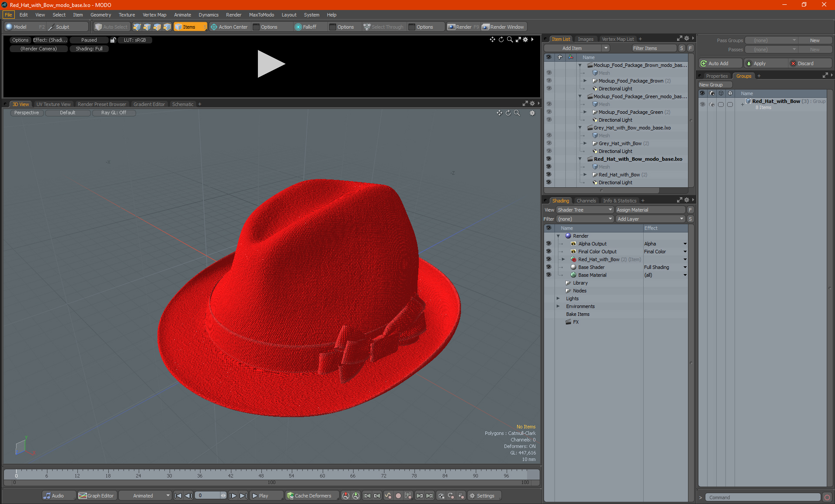Image resolution: width=835 pixels, height=504 pixels.
Task: Toggle visibility of Grey_Hat_with_Bow item
Action: (x=548, y=143)
